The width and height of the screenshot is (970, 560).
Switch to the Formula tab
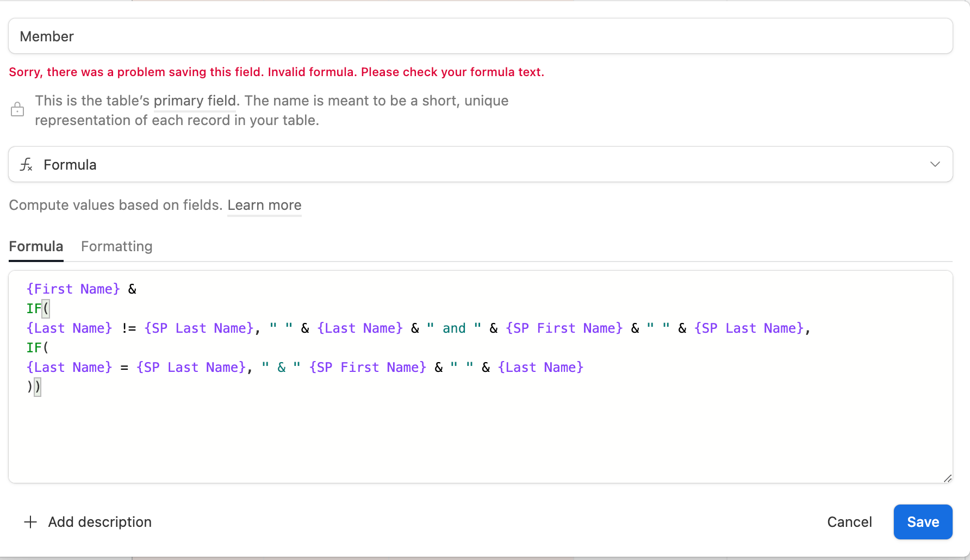coord(36,246)
